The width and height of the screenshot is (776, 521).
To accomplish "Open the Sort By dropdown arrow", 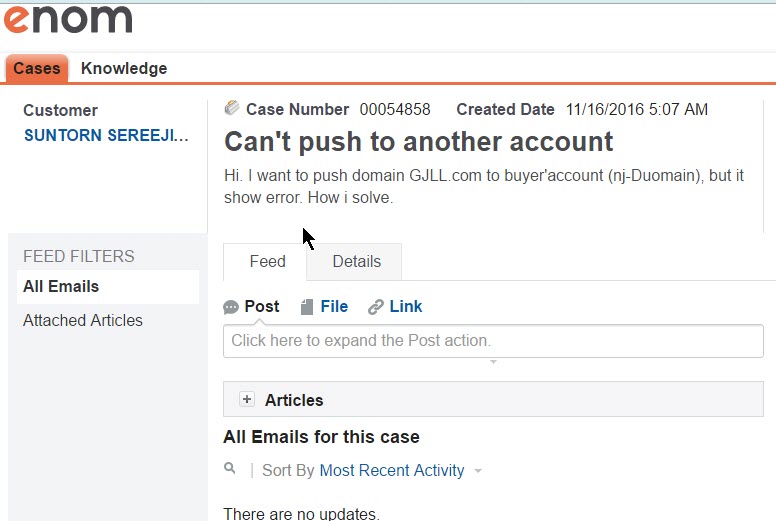I will tap(478, 471).
